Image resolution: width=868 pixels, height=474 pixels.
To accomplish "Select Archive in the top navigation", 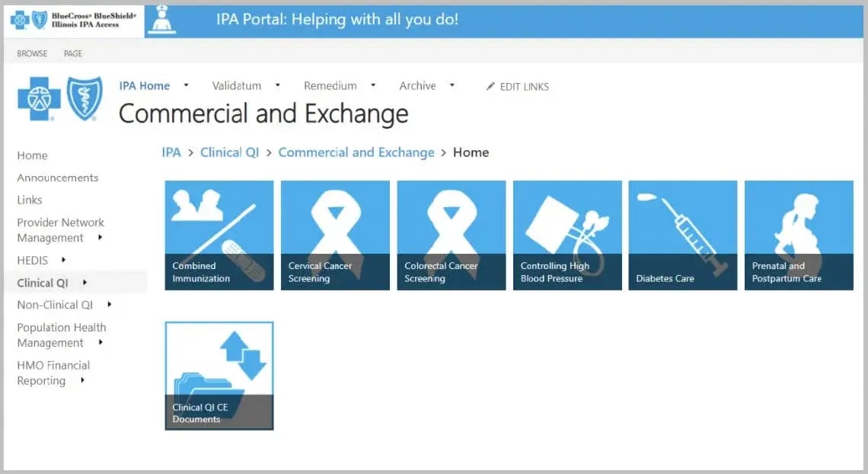I will [417, 86].
